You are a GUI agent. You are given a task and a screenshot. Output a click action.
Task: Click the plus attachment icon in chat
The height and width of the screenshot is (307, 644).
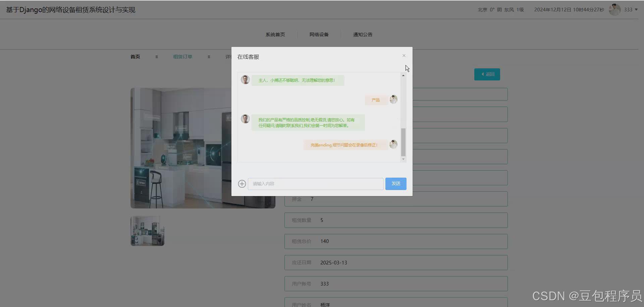click(x=242, y=184)
